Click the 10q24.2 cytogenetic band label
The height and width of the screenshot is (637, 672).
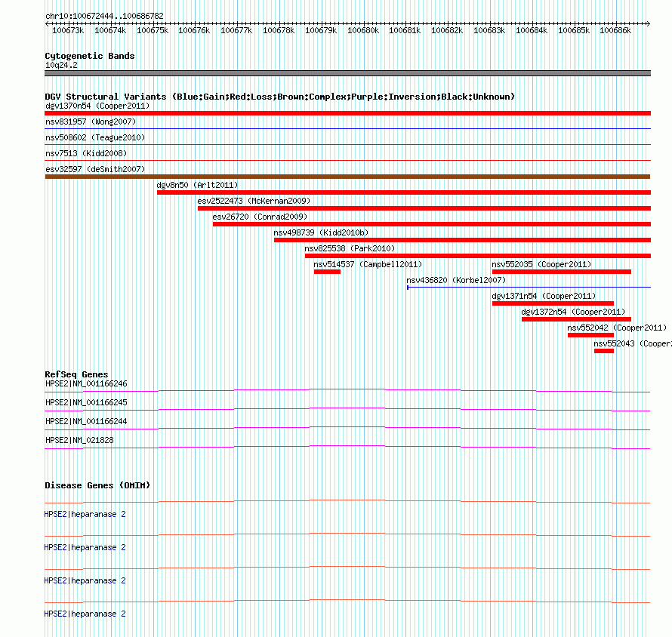[x=61, y=65]
